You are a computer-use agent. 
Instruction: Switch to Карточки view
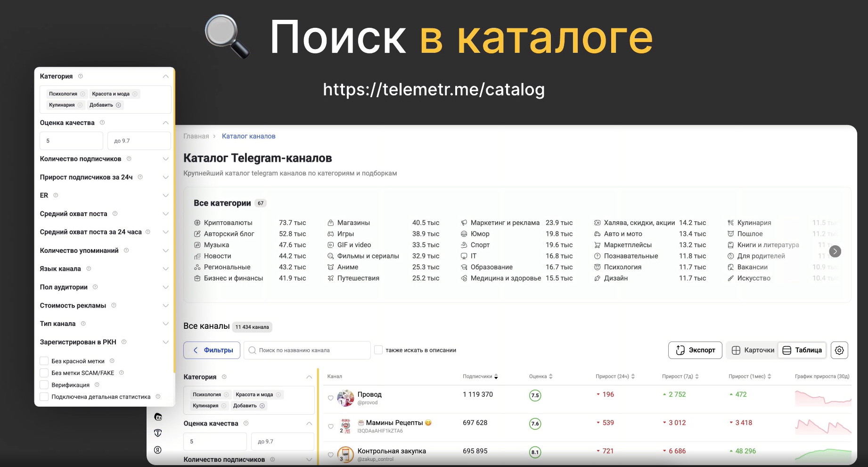[x=753, y=350]
